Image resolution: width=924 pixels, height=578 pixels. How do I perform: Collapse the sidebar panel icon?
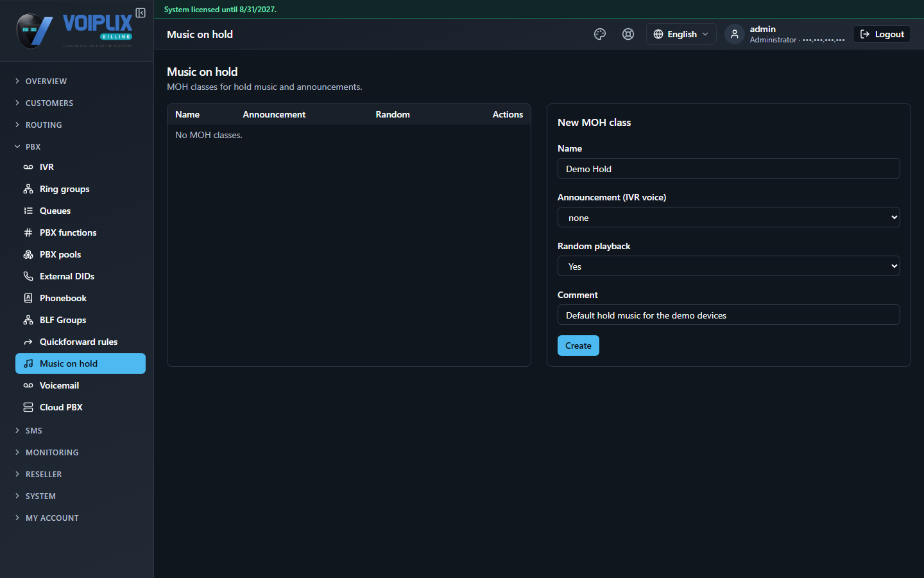(x=141, y=13)
